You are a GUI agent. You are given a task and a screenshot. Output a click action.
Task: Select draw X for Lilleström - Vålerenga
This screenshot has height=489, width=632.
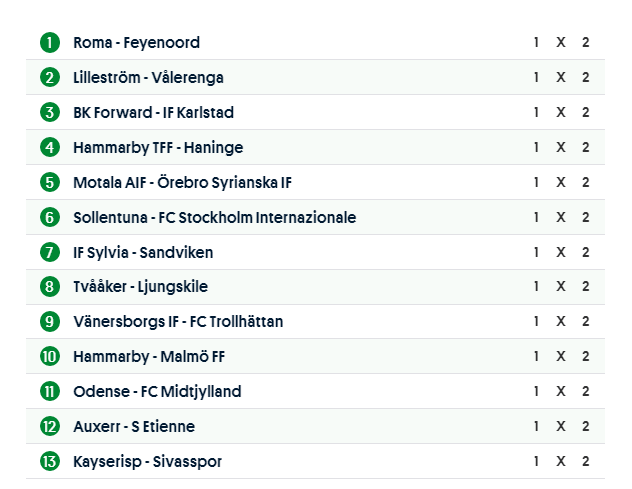(x=561, y=78)
